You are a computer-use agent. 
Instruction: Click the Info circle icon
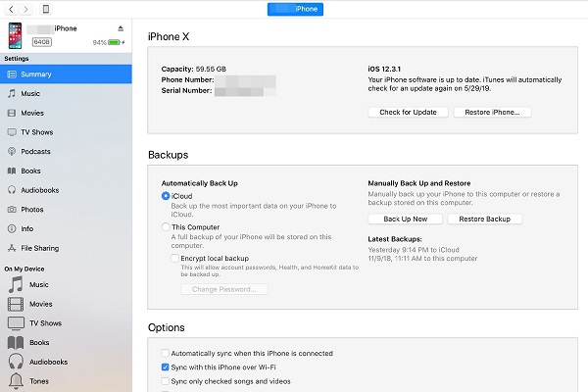(12, 228)
